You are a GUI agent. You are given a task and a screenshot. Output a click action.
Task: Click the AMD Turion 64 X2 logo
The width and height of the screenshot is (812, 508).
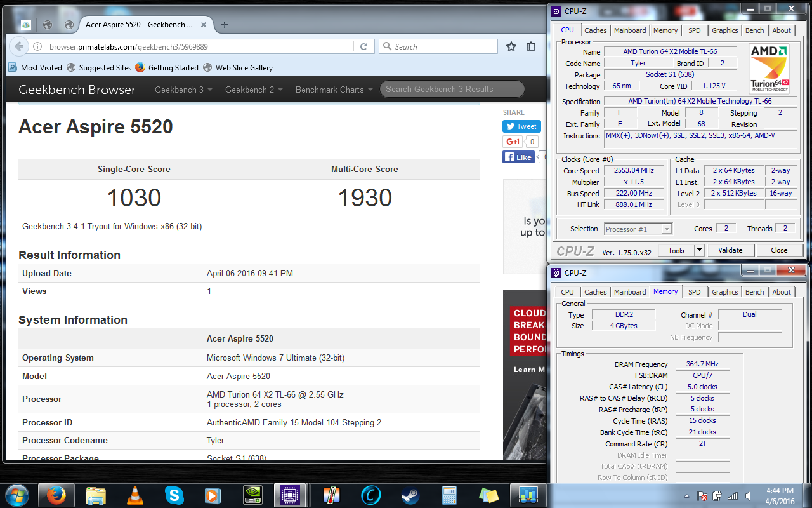[x=769, y=69]
